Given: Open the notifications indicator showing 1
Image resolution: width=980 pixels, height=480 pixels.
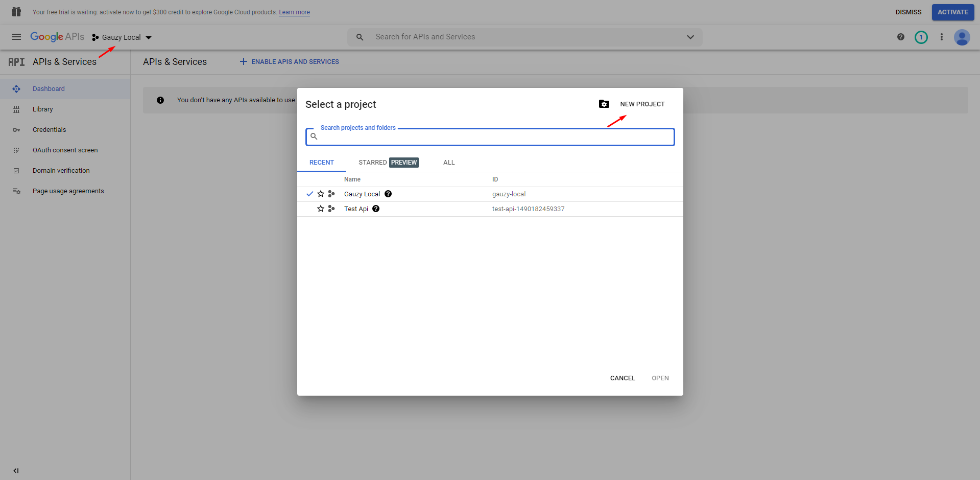Looking at the screenshot, I should point(921,37).
